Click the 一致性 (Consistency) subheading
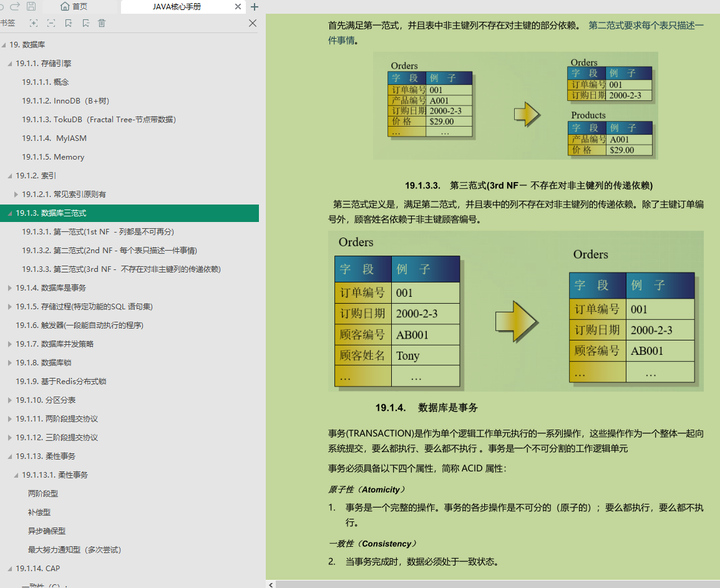The image size is (720, 588). (372, 544)
